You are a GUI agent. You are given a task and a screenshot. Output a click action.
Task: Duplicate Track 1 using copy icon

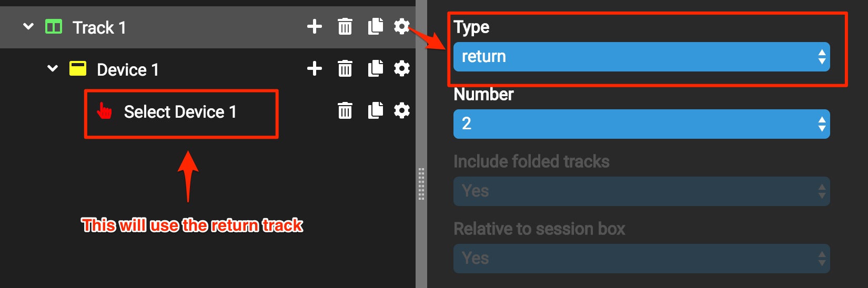click(375, 26)
